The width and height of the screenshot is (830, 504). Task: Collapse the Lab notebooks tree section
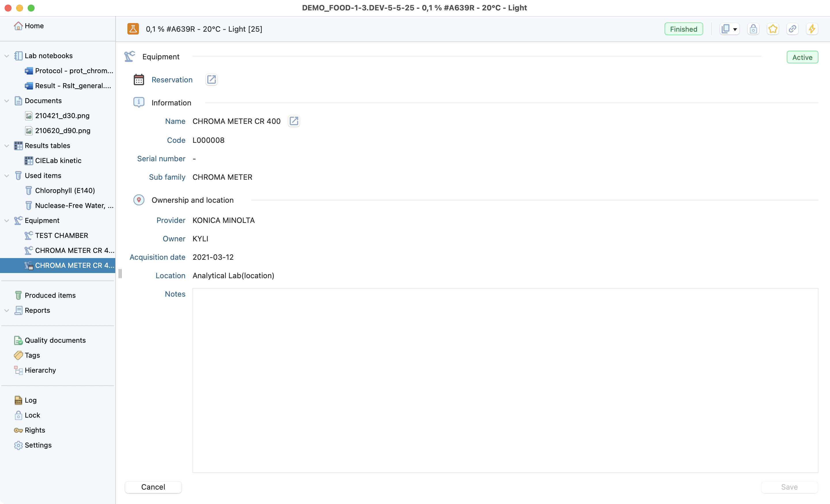click(x=7, y=56)
